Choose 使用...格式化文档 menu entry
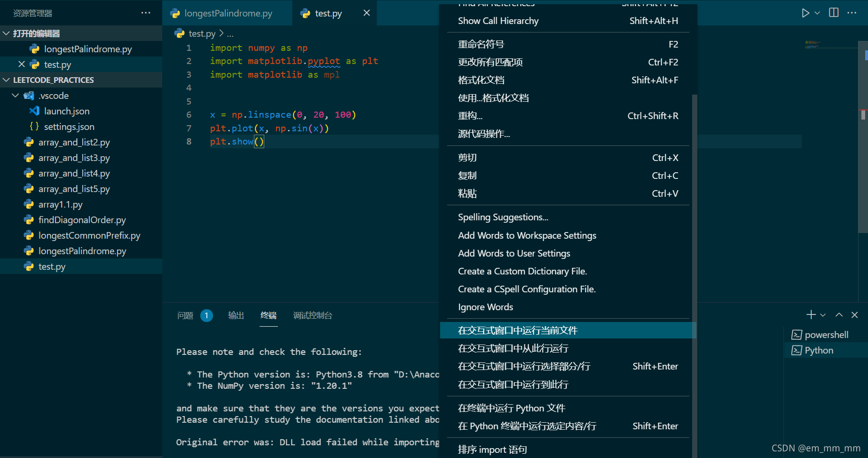This screenshot has width=868, height=458. tap(568, 98)
